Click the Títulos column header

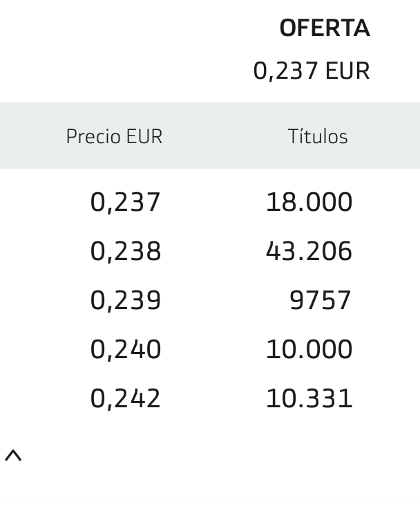(318, 136)
